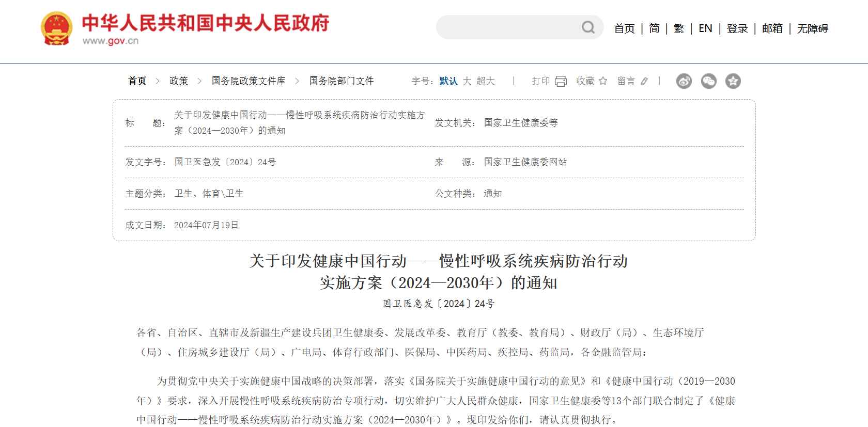
Task: Open 首页 in top navigation
Action: [x=624, y=28]
